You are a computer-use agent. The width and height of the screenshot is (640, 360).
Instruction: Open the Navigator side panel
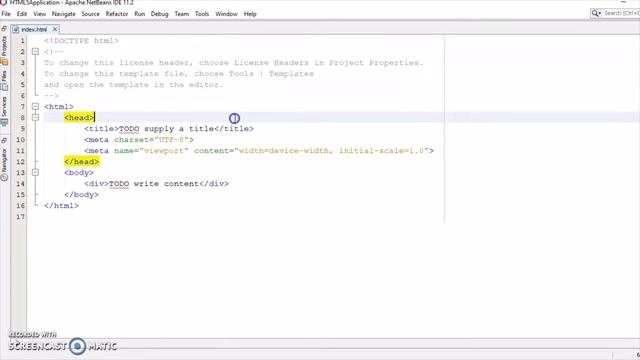[4, 164]
